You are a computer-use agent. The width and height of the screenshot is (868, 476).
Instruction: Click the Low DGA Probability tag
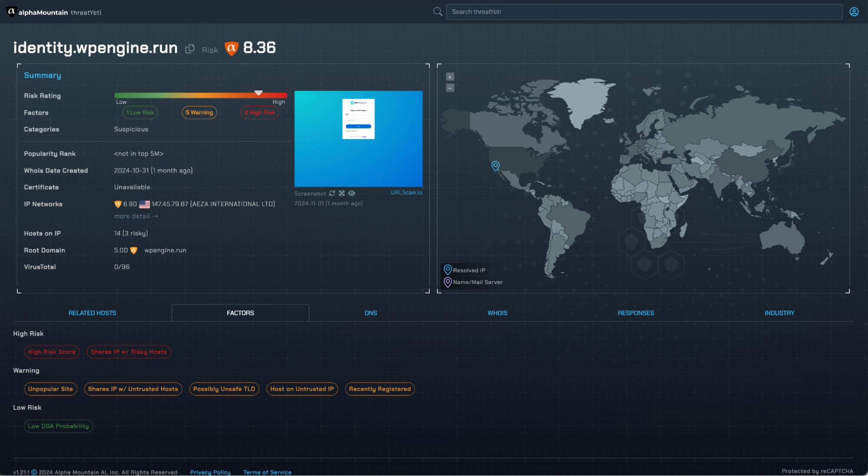click(x=58, y=426)
